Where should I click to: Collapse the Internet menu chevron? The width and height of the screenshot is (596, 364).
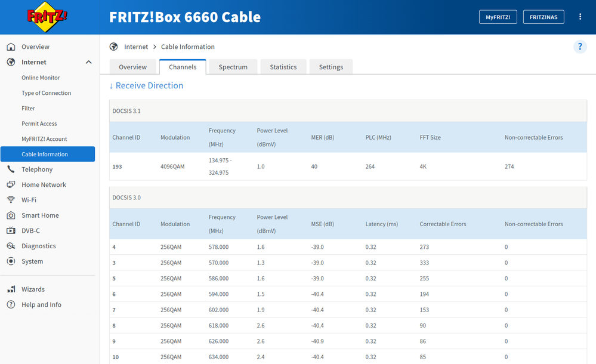click(88, 62)
